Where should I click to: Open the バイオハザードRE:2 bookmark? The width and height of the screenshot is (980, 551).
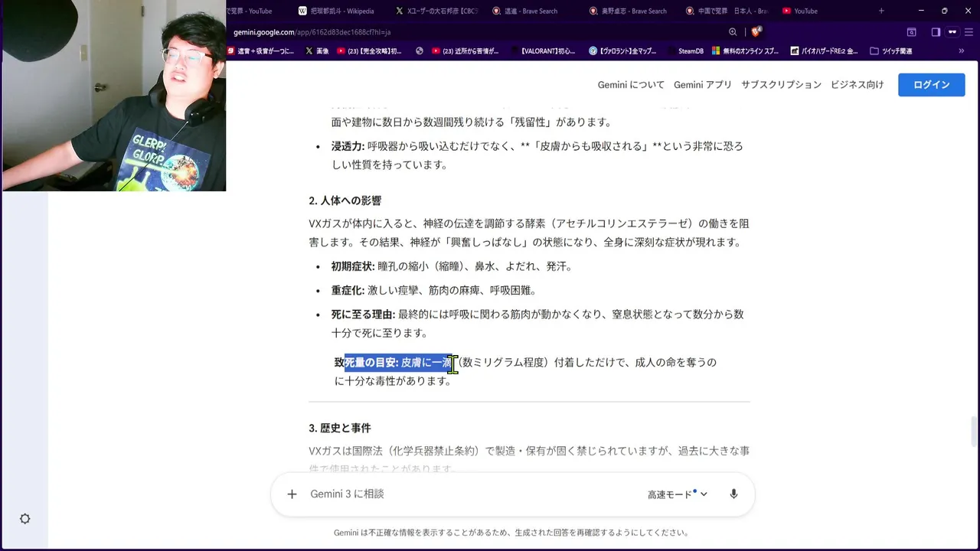pyautogui.click(x=824, y=51)
